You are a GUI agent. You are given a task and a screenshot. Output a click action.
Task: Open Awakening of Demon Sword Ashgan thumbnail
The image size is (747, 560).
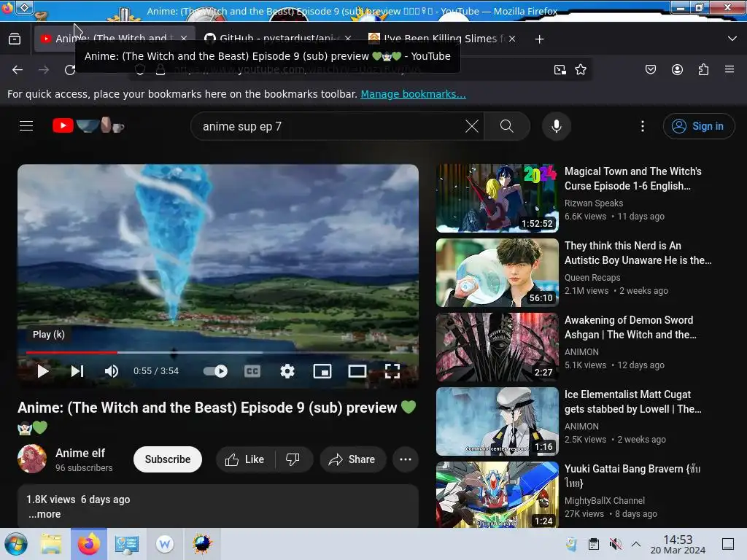(x=497, y=347)
